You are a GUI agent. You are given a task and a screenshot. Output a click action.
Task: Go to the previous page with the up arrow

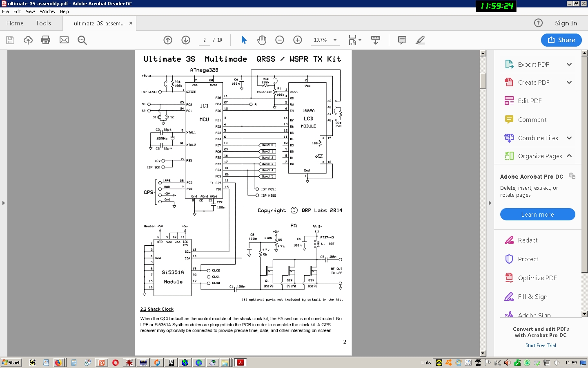pyautogui.click(x=168, y=40)
